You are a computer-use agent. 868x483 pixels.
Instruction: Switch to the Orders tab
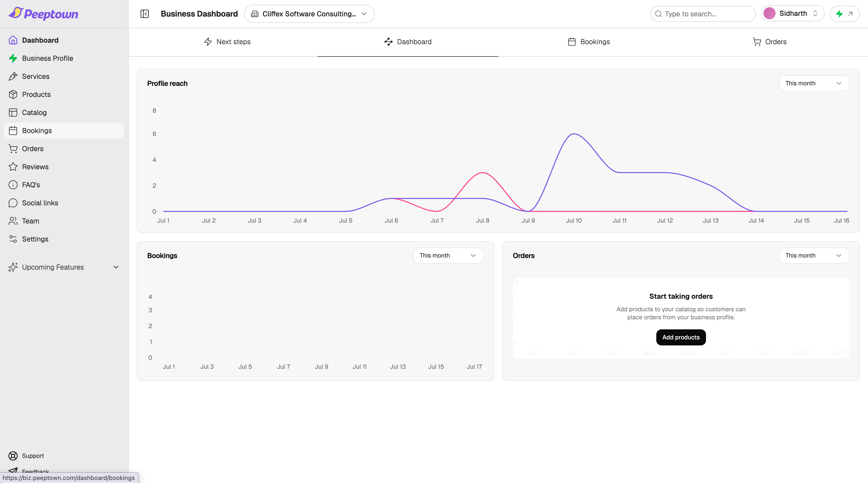tap(770, 42)
